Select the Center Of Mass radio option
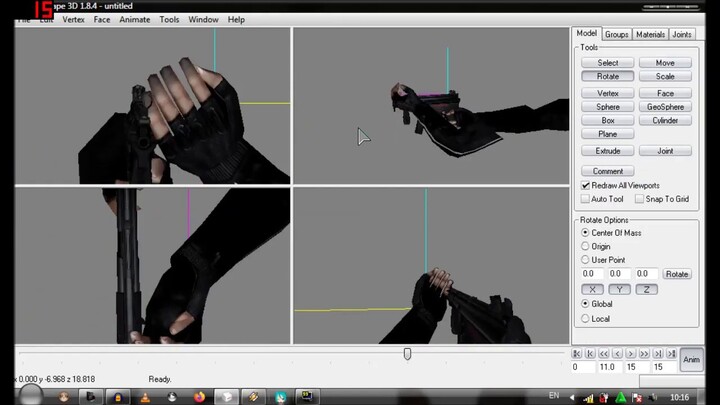The image size is (720, 405). [x=585, y=233]
